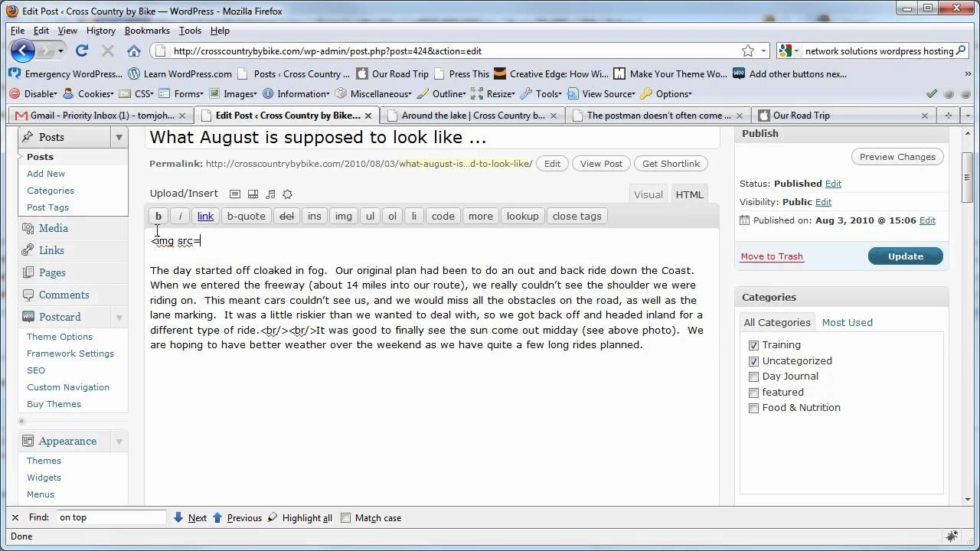Click the Firefox back arrow button
The width and height of the screenshot is (980, 551).
pos(23,51)
